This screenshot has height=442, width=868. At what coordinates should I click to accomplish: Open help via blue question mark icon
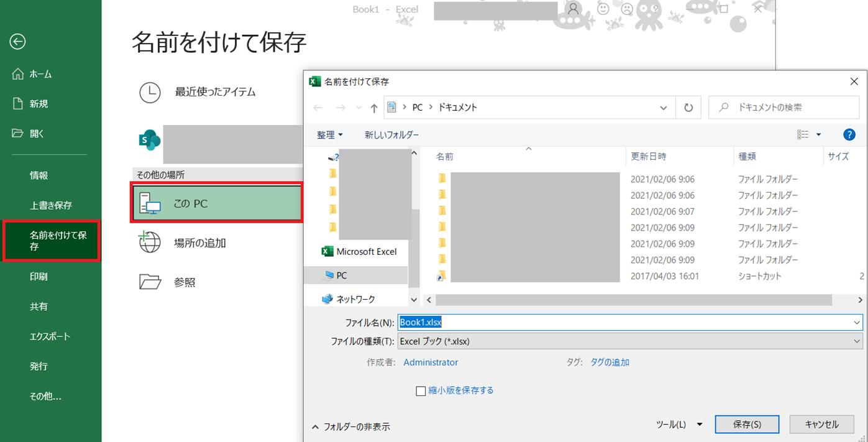849,135
